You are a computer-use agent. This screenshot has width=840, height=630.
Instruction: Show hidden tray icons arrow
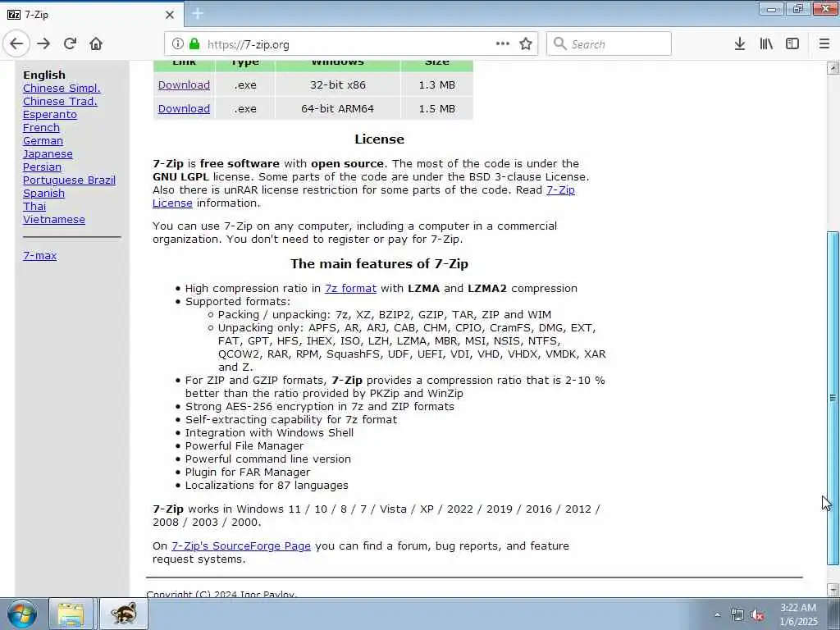[x=717, y=614]
